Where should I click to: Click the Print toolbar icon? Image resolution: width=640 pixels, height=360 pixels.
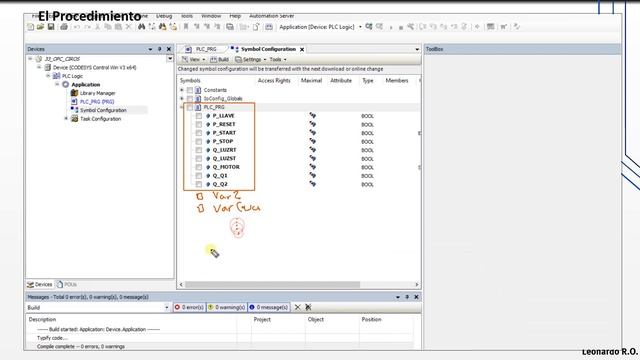[x=64, y=27]
